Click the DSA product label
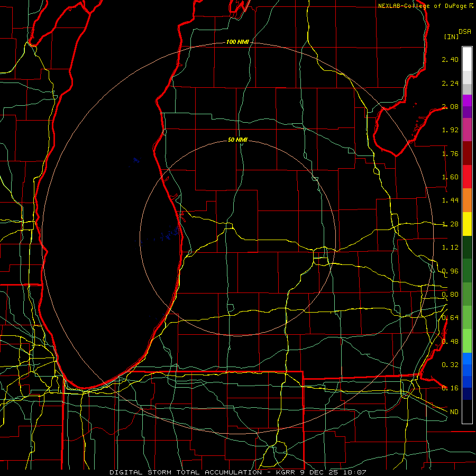The height and width of the screenshot is (476, 476). 465,31
